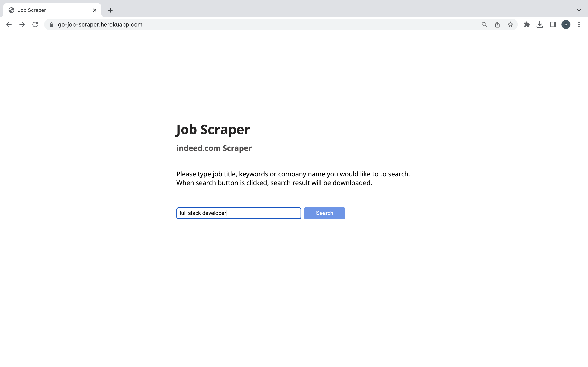Viewport: 588px width, 367px height.
Task: Reload the Job Scraper page
Action: click(35, 24)
